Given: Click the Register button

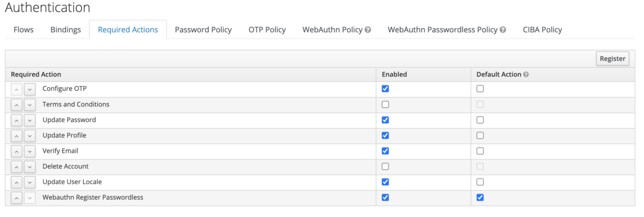Looking at the screenshot, I should click(612, 59).
